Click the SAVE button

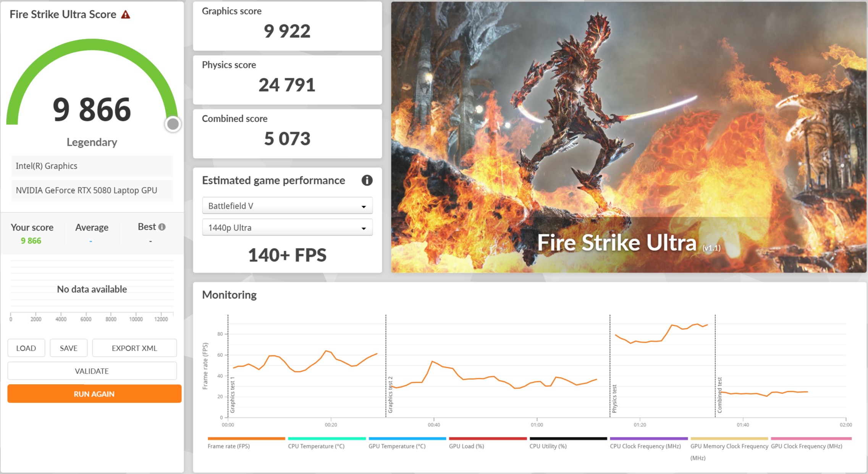(69, 348)
